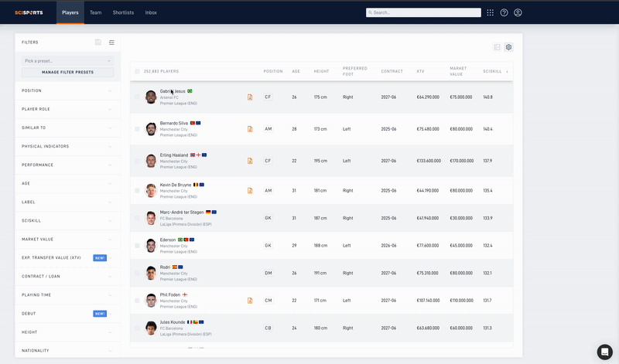Expand the Nationality filter
Viewport: 619px width, 364px height.
click(x=67, y=351)
